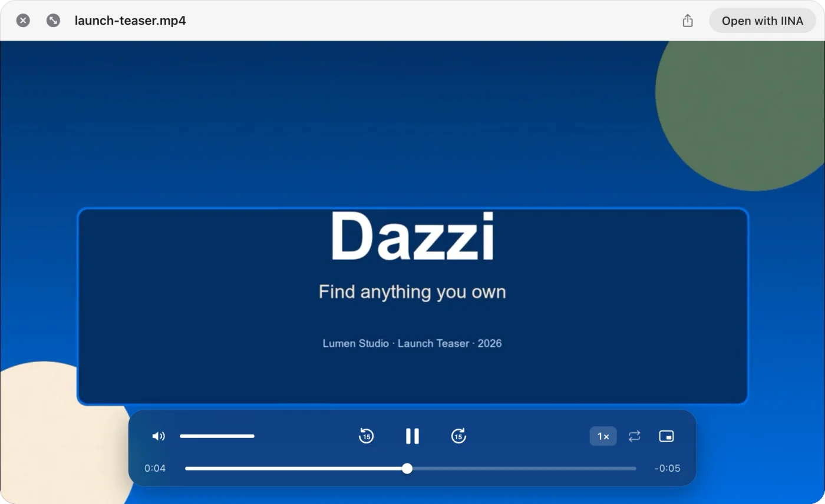Click the Share icon in title bar

(688, 21)
